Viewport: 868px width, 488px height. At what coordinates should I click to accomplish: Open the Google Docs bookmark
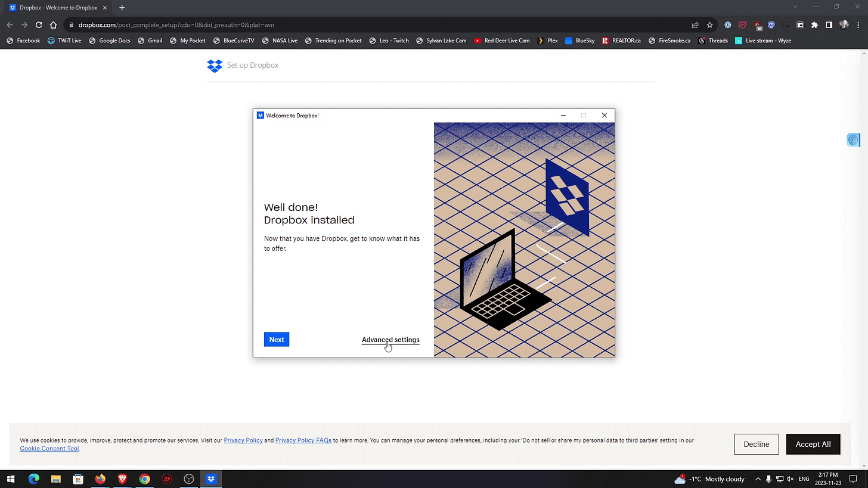[x=109, y=41]
